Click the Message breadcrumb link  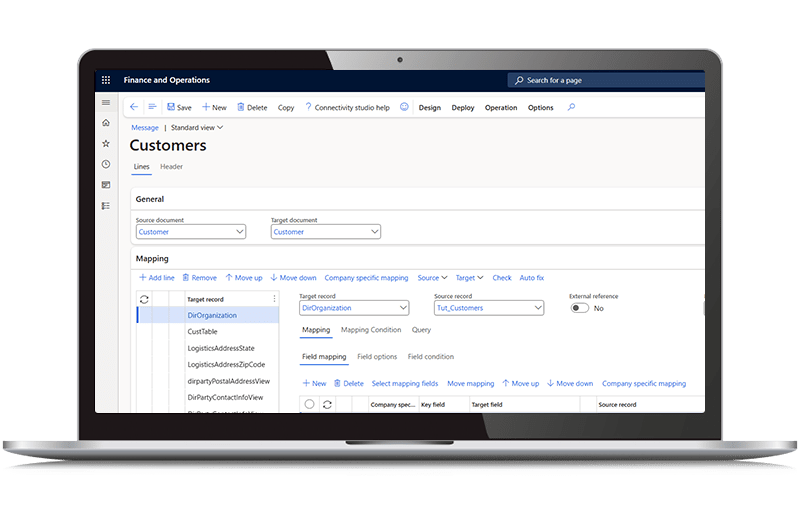[x=145, y=128]
